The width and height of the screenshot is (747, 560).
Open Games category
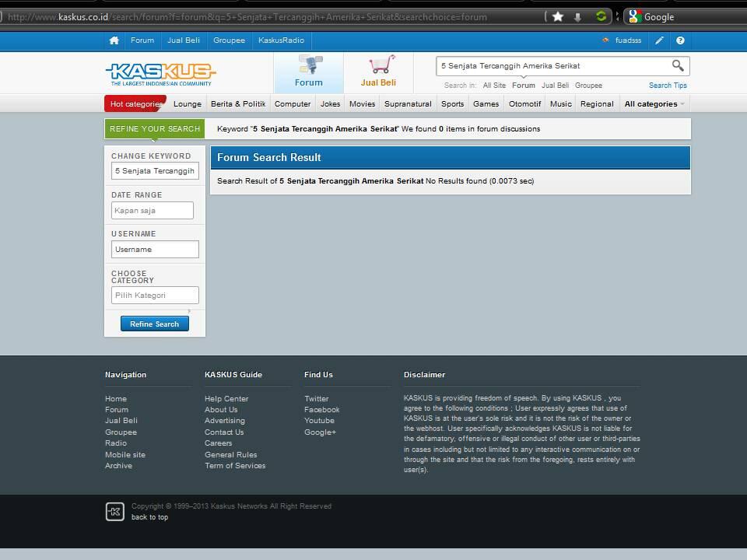click(486, 103)
